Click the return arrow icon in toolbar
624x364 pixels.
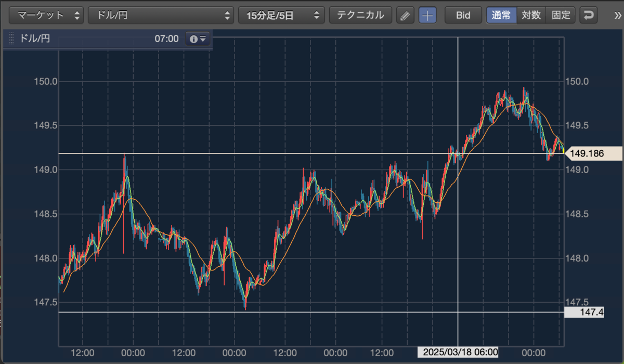point(588,15)
